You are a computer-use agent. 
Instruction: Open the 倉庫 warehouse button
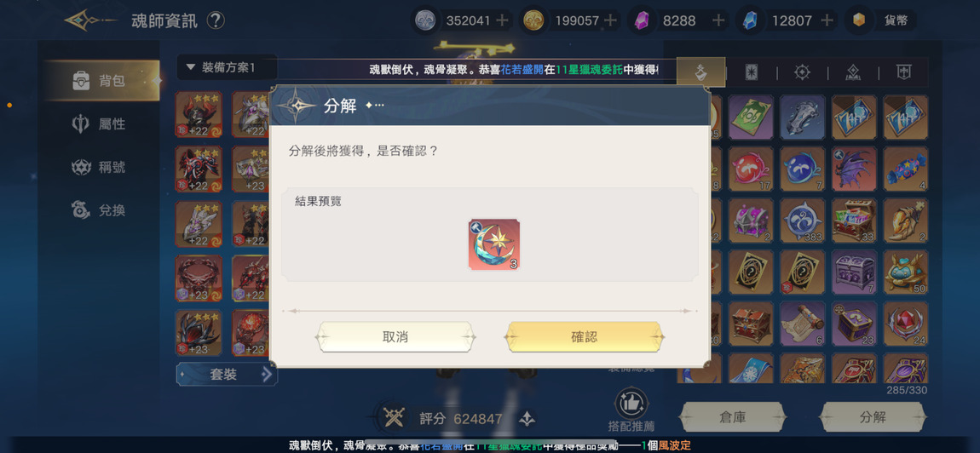(x=732, y=417)
